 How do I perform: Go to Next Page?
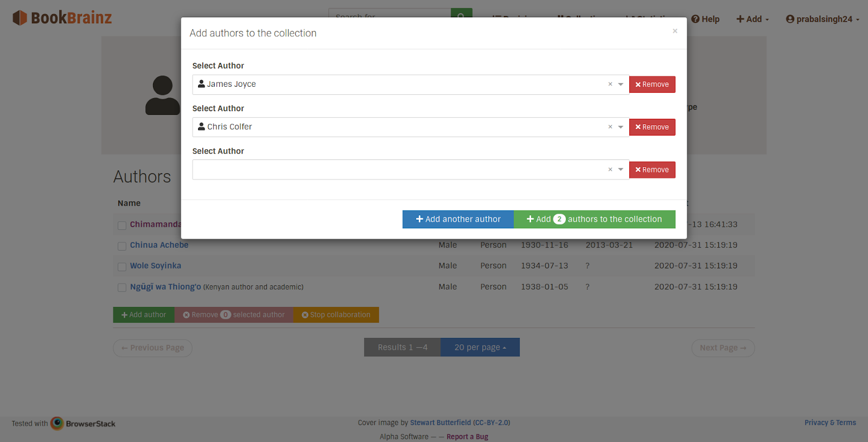tap(723, 348)
